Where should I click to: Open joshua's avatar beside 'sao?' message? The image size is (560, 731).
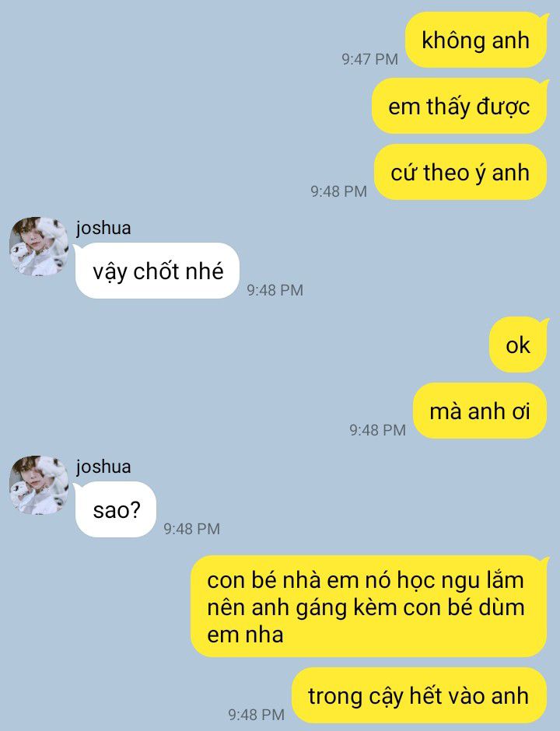click(39, 484)
